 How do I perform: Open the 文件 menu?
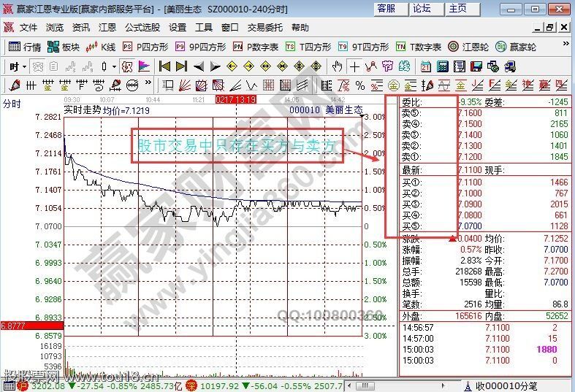click(x=28, y=28)
